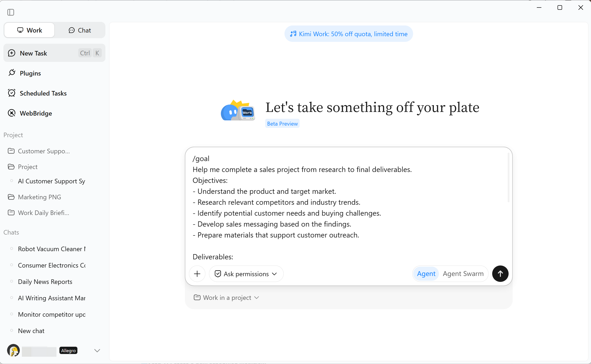Open the Monitor competitor chat
This screenshot has height=364, width=591.
coord(54,314)
